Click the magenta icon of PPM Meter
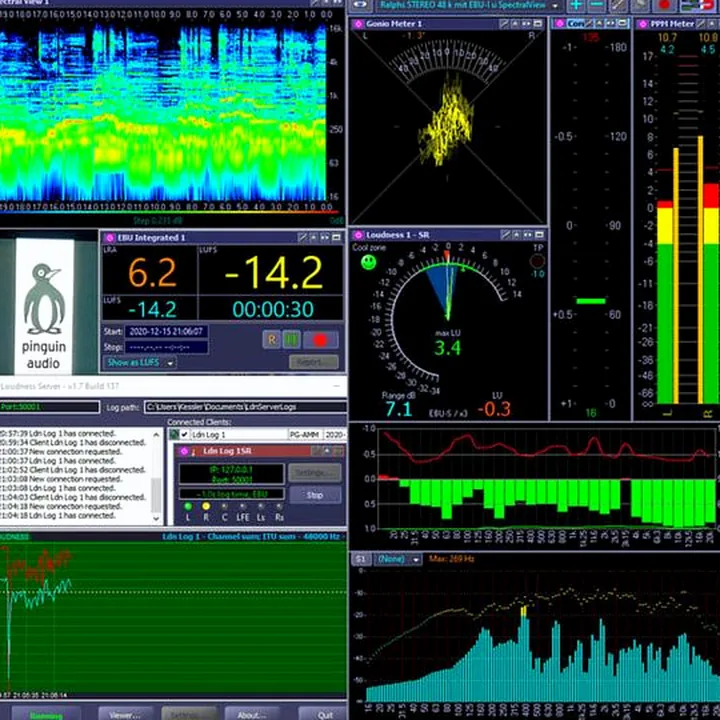Image resolution: width=720 pixels, height=720 pixels. (643, 24)
